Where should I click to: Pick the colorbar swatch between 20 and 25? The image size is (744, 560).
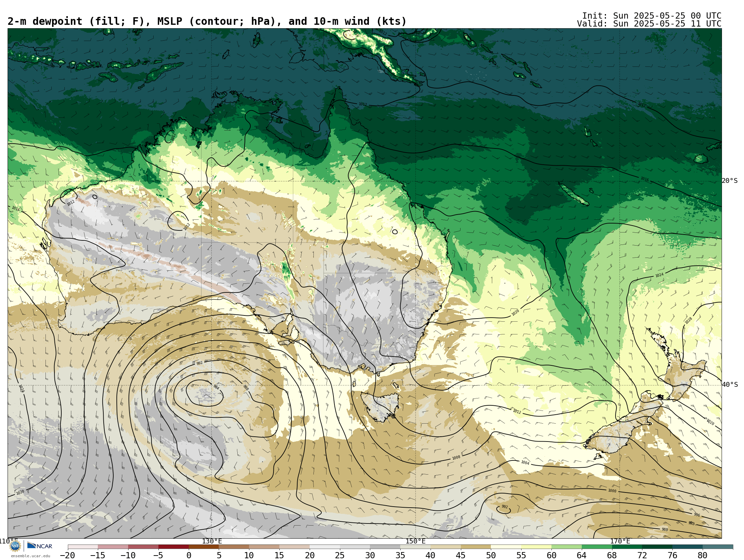325,547
